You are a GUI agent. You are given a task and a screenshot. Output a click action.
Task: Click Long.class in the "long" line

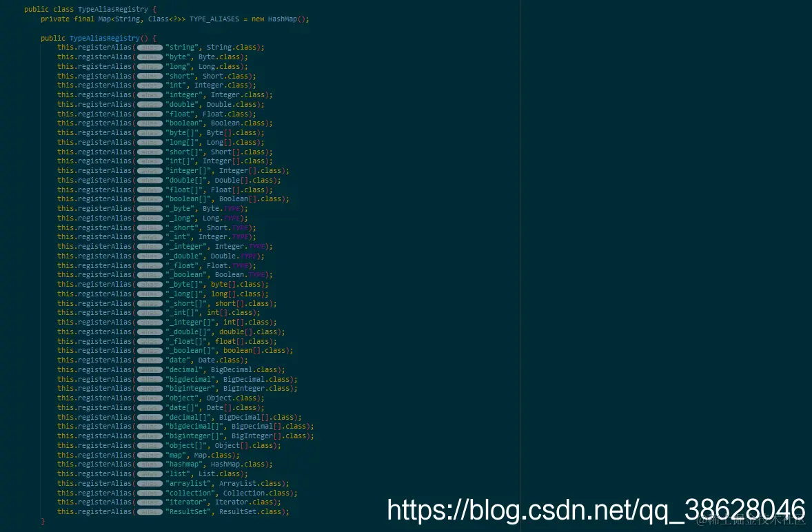pos(219,66)
